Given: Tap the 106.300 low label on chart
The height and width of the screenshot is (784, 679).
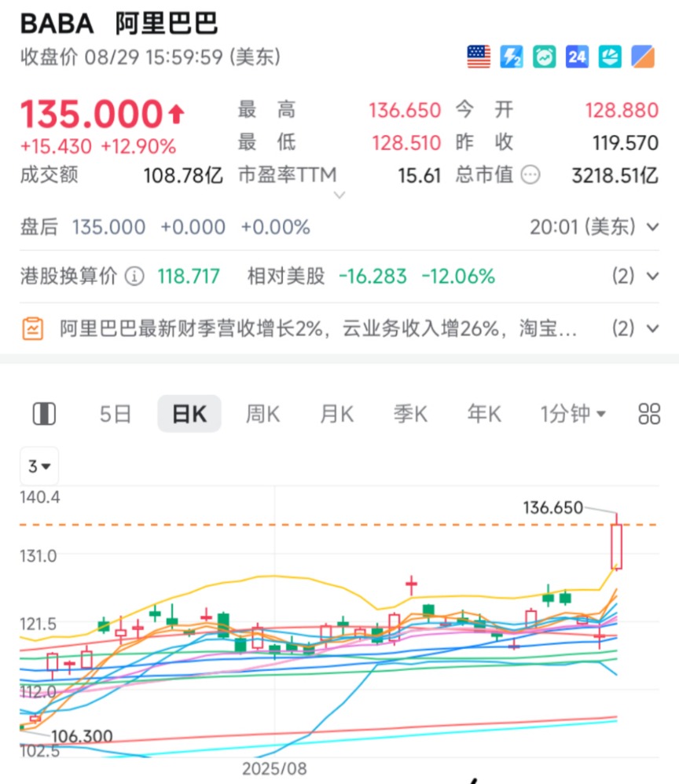Looking at the screenshot, I should [x=82, y=736].
